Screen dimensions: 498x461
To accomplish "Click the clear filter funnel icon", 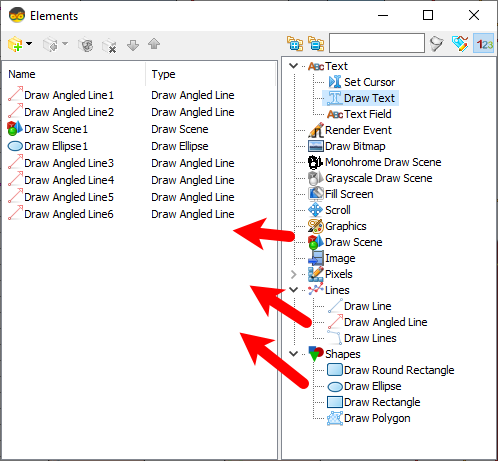I will (436, 44).
